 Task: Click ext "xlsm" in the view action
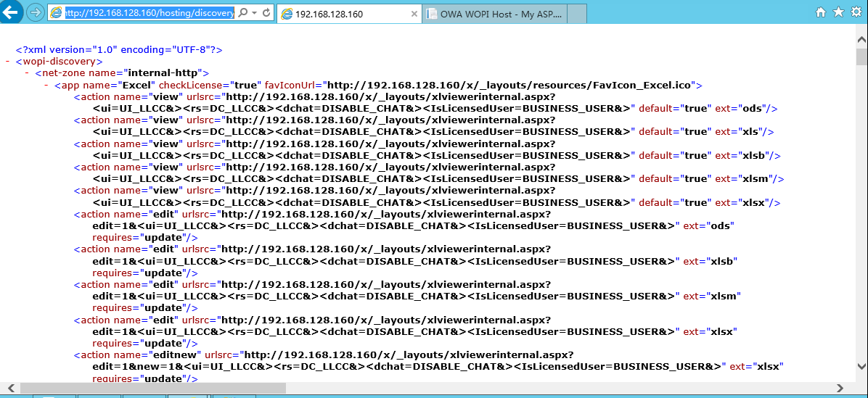pos(756,178)
